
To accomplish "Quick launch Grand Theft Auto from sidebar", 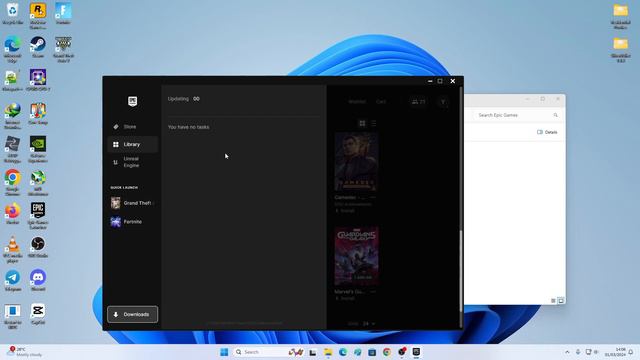I will 132,203.
